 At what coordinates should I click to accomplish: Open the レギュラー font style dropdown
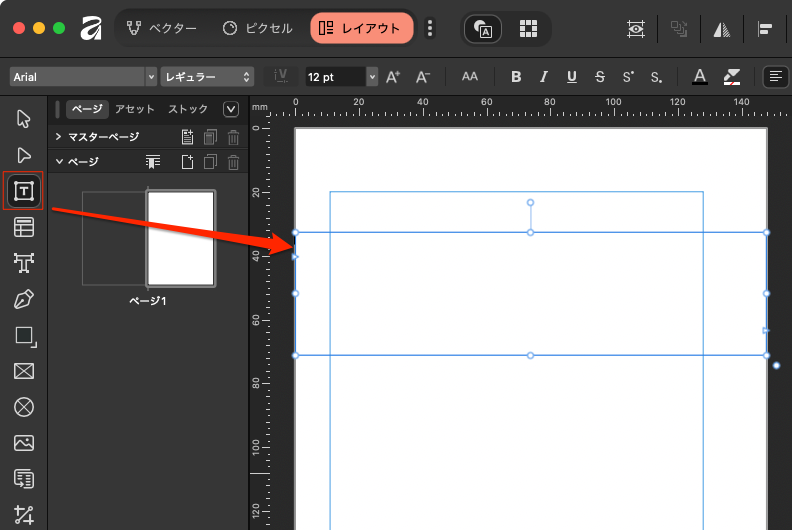[207, 77]
